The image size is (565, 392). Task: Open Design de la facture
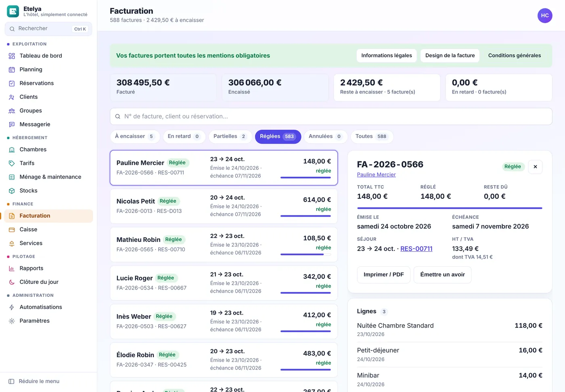click(x=450, y=56)
